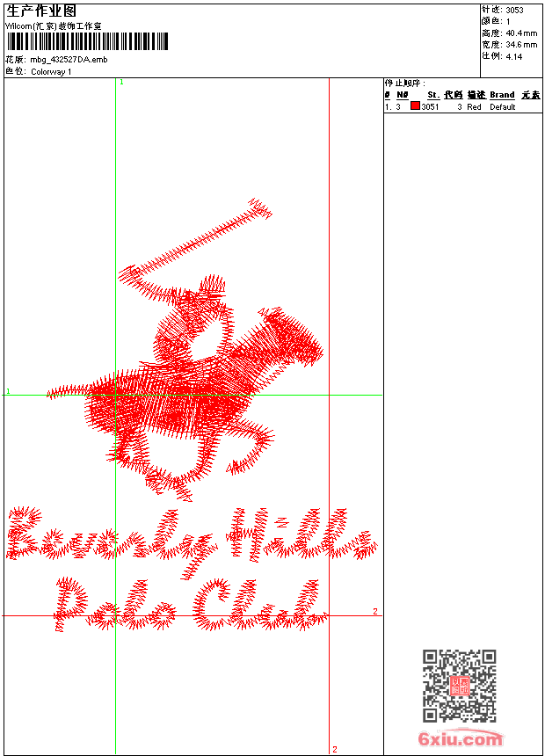Click the scale value 4.14
Image resolution: width=545 pixels, height=756 pixels.
click(x=513, y=56)
